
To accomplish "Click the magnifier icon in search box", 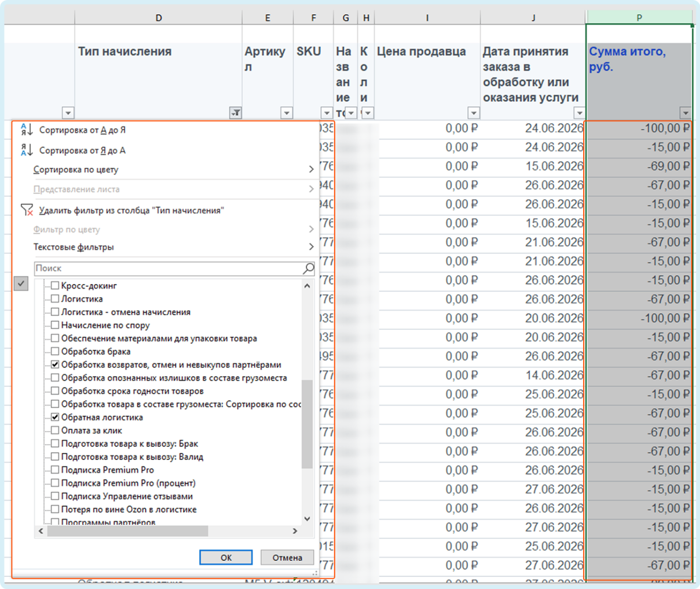I will coord(308,268).
